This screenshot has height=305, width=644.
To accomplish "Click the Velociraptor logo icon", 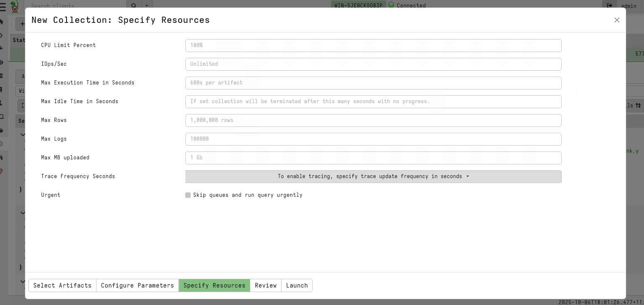I will (15, 7).
